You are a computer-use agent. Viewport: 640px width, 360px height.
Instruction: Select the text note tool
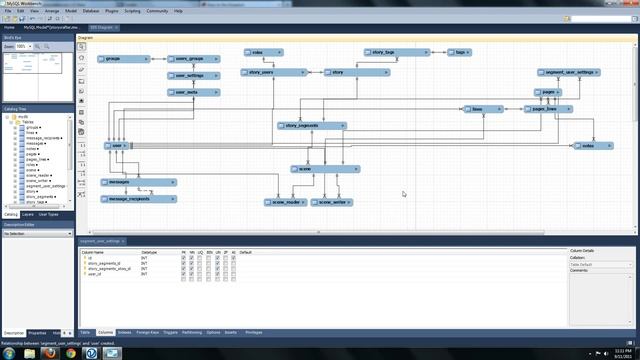82,91
